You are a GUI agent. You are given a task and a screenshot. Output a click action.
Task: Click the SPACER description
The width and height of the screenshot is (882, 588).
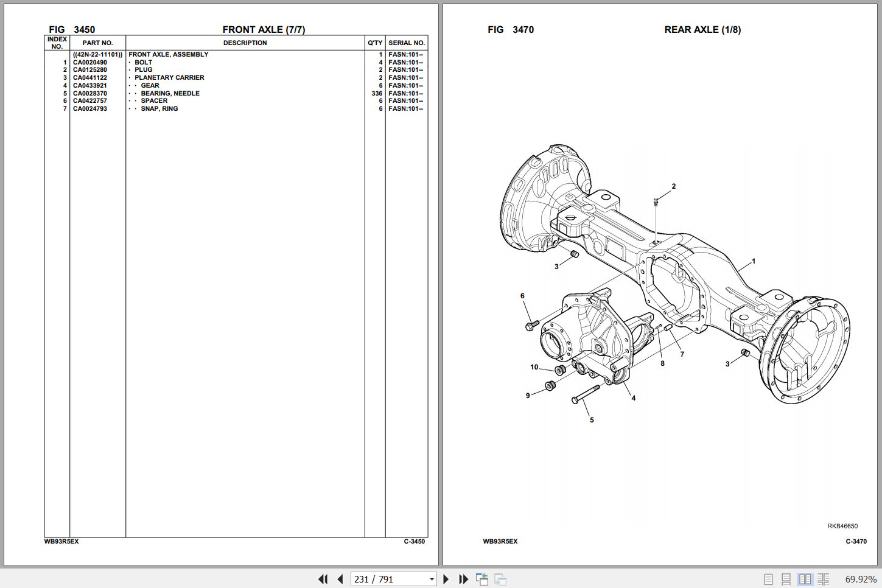click(154, 101)
